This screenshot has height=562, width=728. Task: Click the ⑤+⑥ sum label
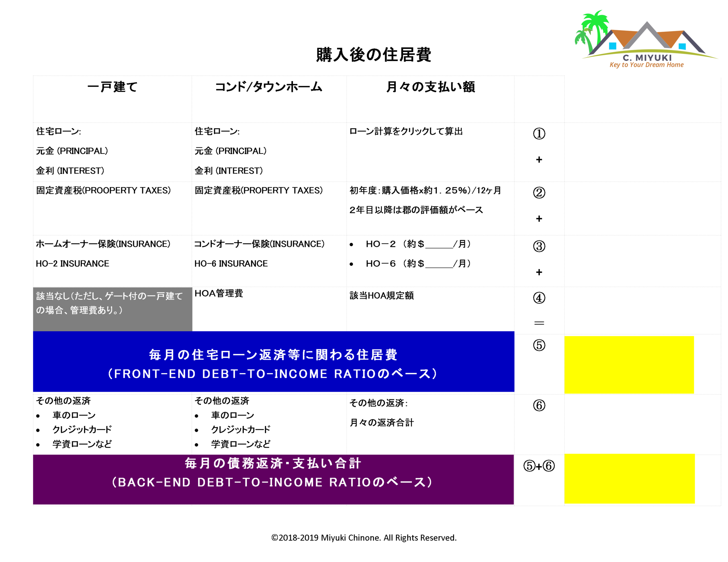[539, 466]
